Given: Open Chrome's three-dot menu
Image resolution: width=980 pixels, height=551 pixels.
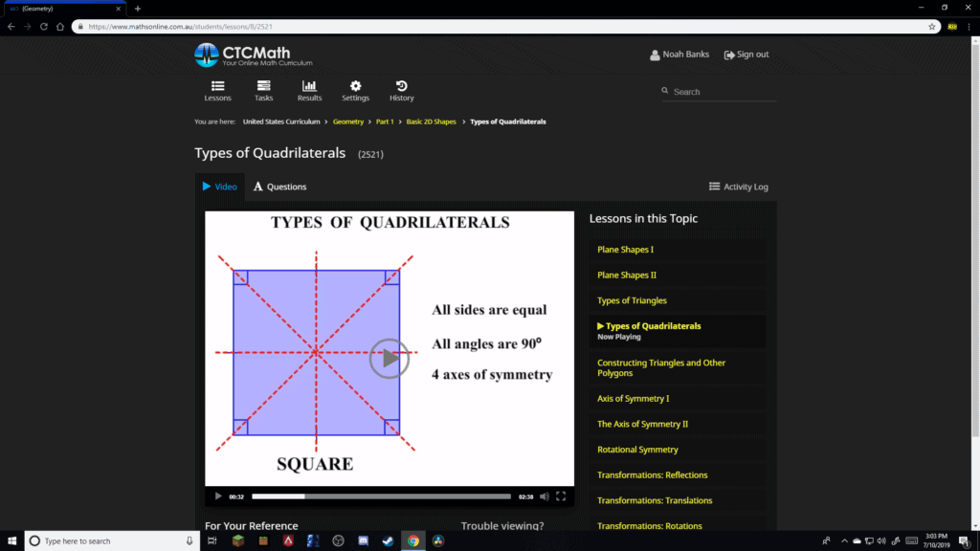Looking at the screenshot, I should coord(969,27).
